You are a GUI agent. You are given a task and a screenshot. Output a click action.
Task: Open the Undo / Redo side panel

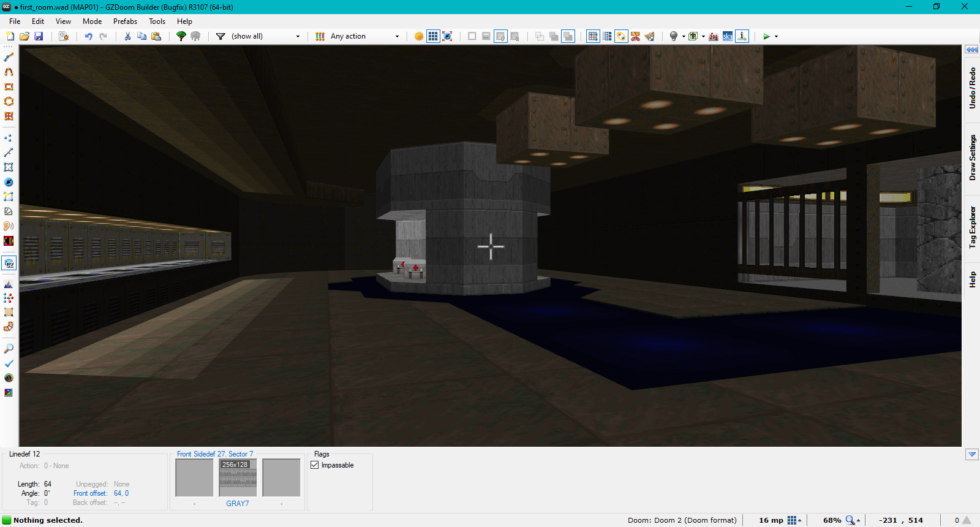(x=972, y=88)
